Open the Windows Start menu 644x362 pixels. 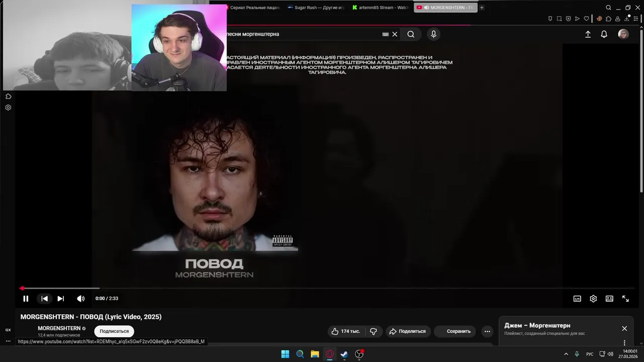[x=285, y=354]
